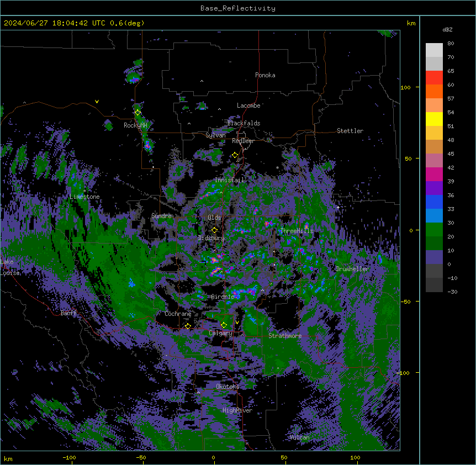Select the Lake Louise label

(10, 267)
